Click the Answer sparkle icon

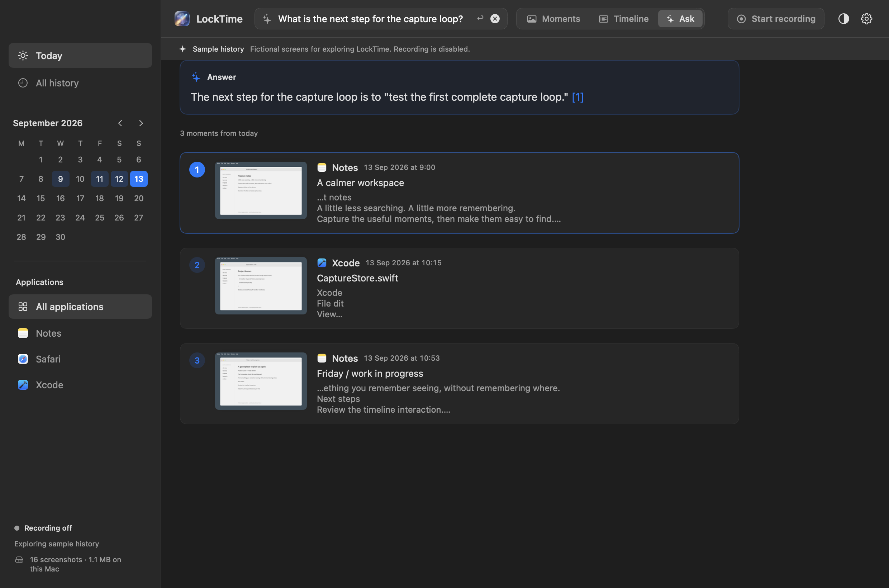(x=196, y=77)
